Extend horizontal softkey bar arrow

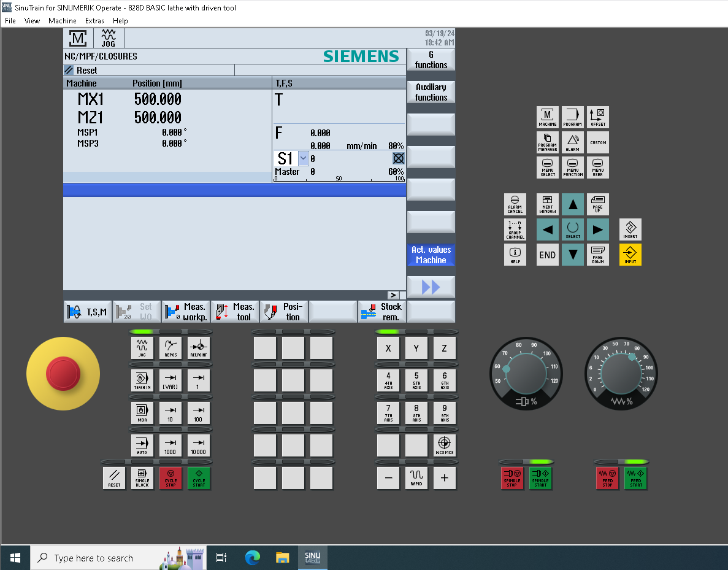point(393,295)
